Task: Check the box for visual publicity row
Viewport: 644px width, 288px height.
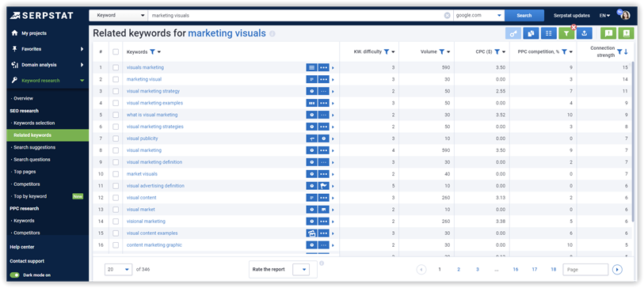Action: coord(116,138)
